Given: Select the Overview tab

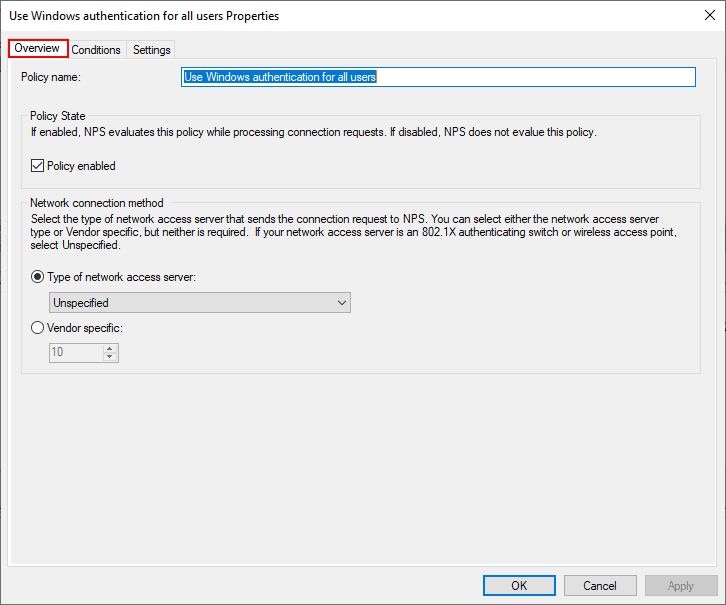Looking at the screenshot, I should [37, 48].
